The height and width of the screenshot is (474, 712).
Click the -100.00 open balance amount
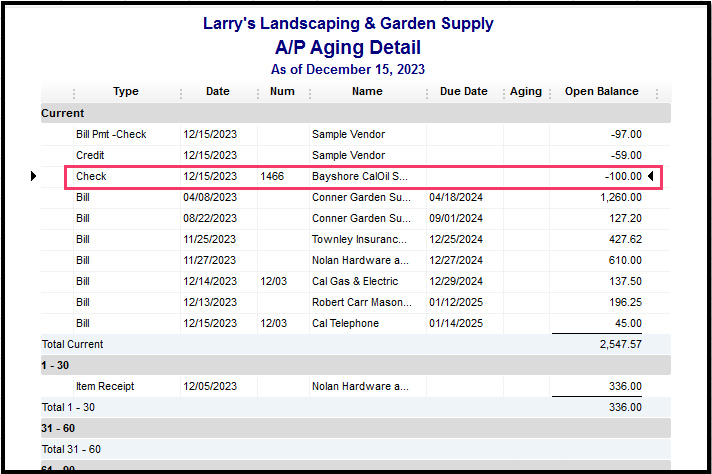coord(623,176)
